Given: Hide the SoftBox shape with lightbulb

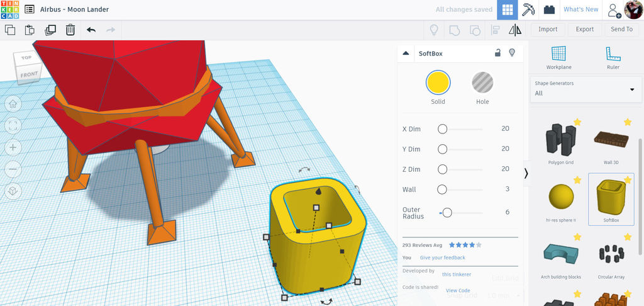Looking at the screenshot, I should click(x=512, y=53).
